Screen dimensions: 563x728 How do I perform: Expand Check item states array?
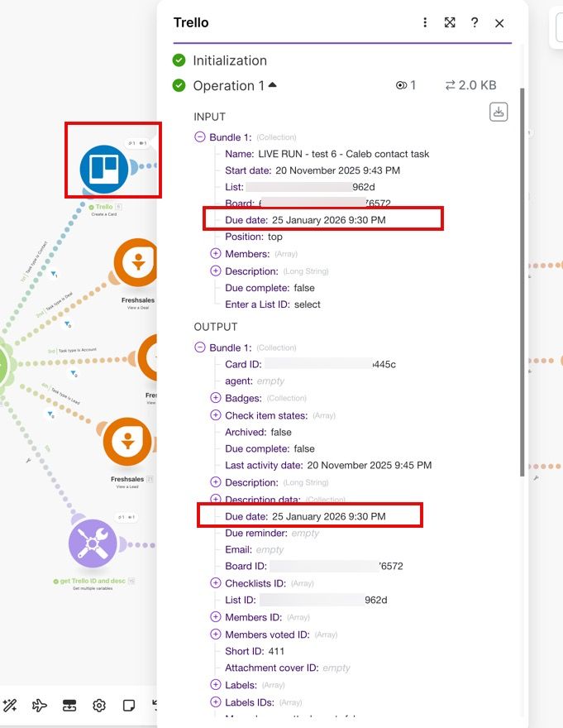click(215, 415)
